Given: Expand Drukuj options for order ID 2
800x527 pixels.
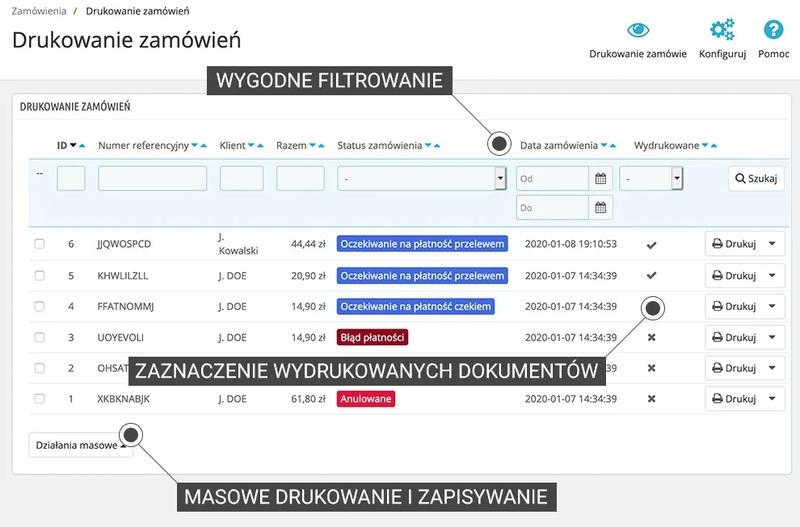Looking at the screenshot, I should point(772,368).
